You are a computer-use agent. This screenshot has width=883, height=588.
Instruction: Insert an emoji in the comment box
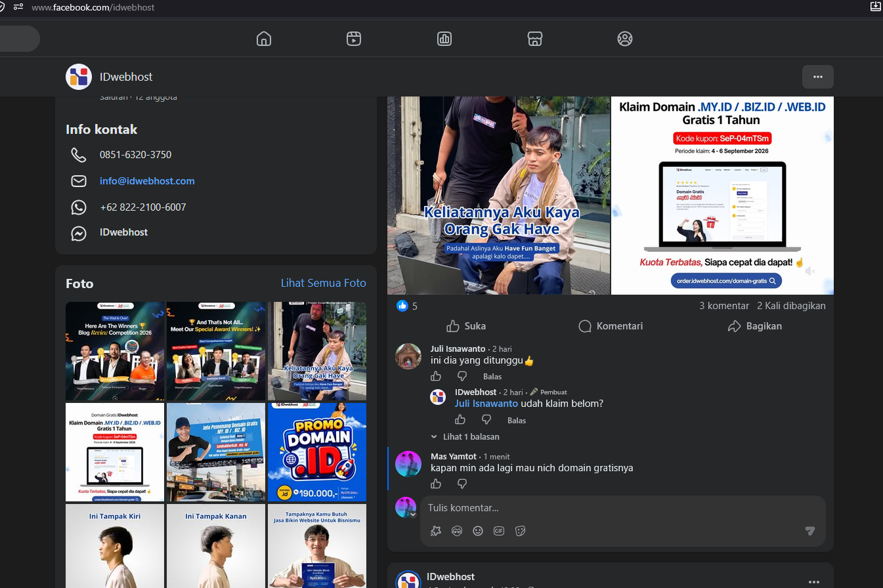(478, 530)
